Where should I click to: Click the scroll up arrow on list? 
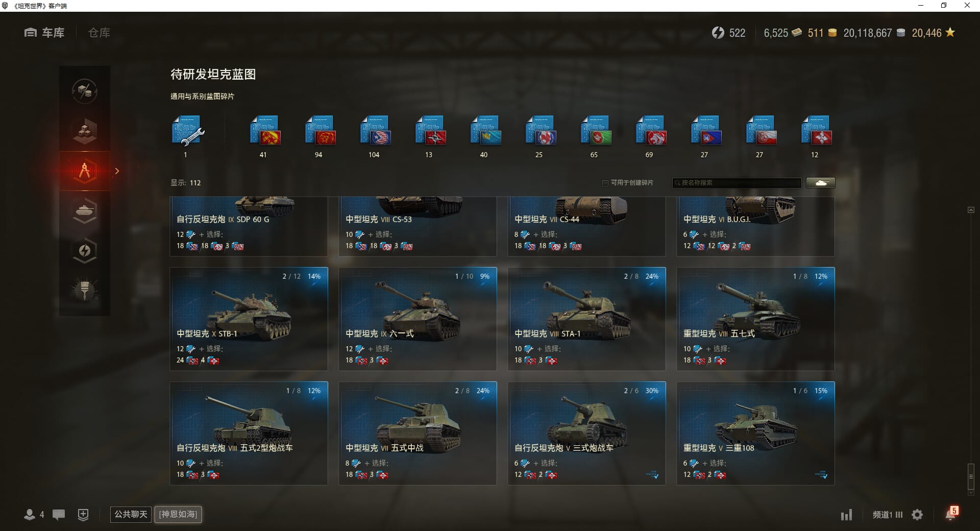click(x=971, y=210)
